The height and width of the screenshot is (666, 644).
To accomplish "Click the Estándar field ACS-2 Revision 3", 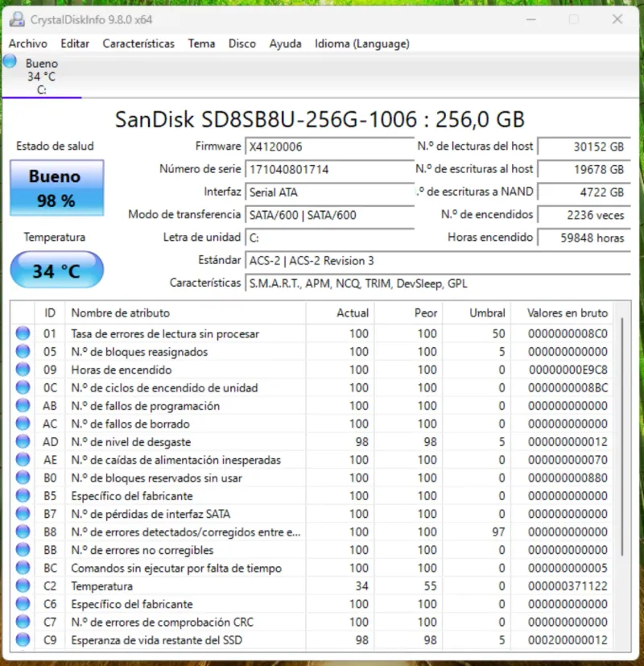I will [438, 260].
